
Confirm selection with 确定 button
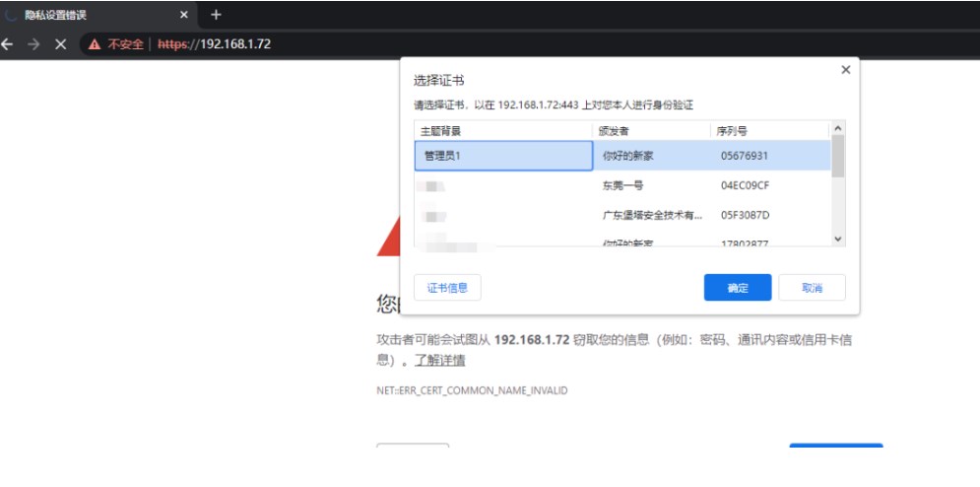(x=738, y=288)
